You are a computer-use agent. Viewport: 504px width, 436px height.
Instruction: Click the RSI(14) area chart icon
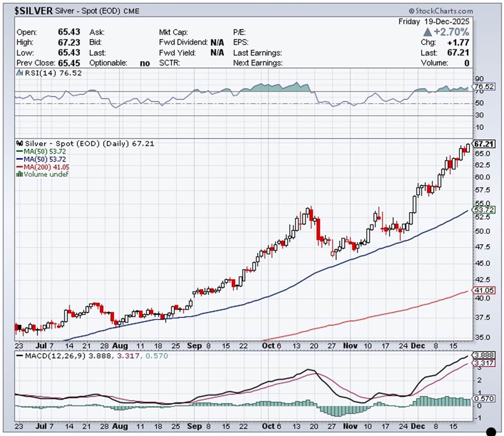coord(20,73)
